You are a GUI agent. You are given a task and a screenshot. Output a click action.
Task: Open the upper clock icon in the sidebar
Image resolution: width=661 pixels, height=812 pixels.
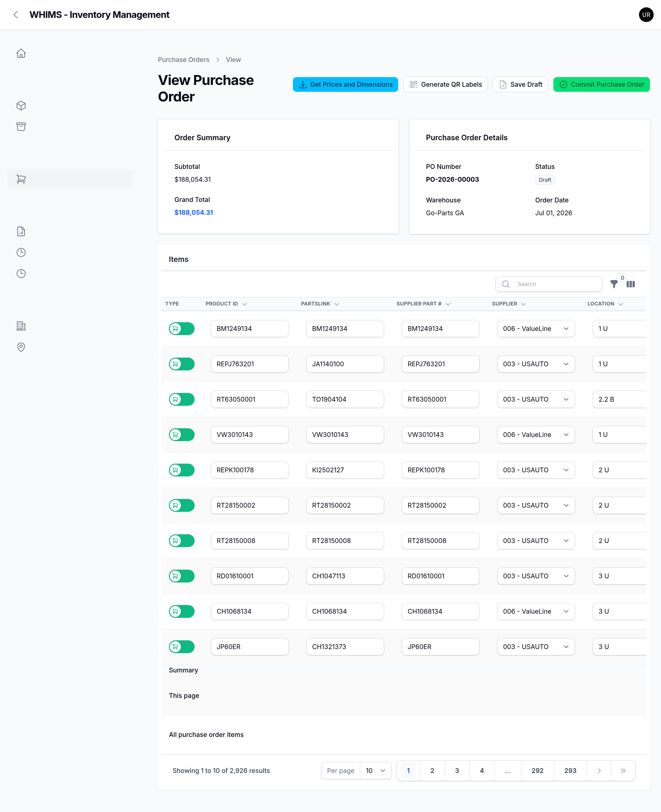tap(21, 252)
